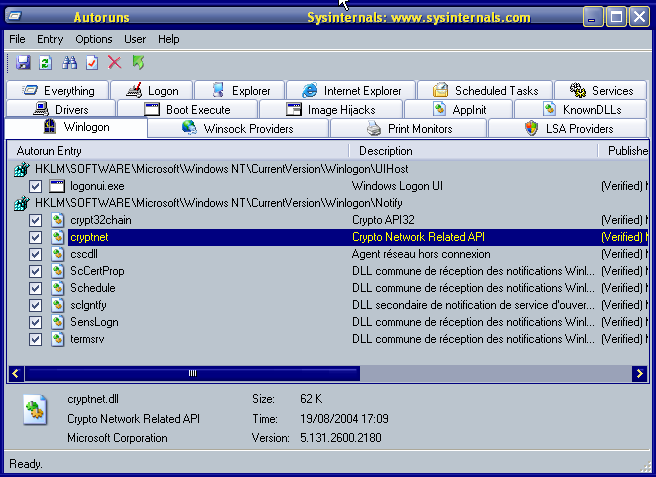Switch to the Everything tab

pos(58,90)
